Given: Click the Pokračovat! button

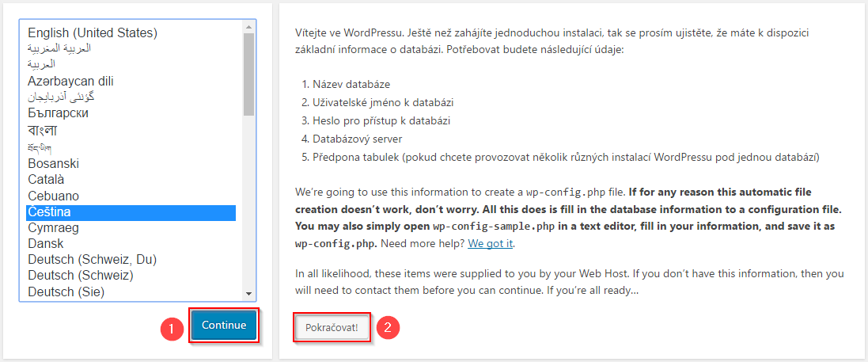Looking at the screenshot, I should click(332, 327).
